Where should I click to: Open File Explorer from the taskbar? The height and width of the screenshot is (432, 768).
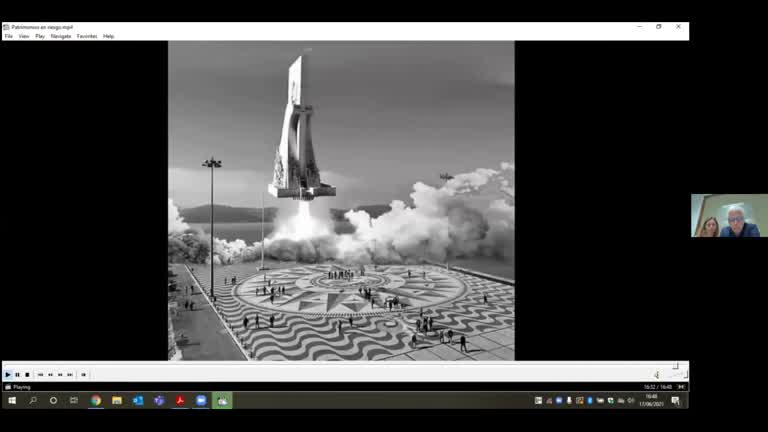click(117, 401)
